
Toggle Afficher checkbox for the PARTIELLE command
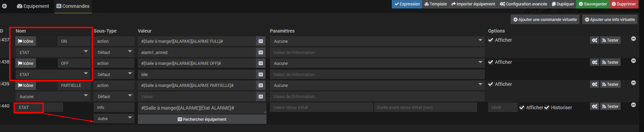[x=491, y=84]
